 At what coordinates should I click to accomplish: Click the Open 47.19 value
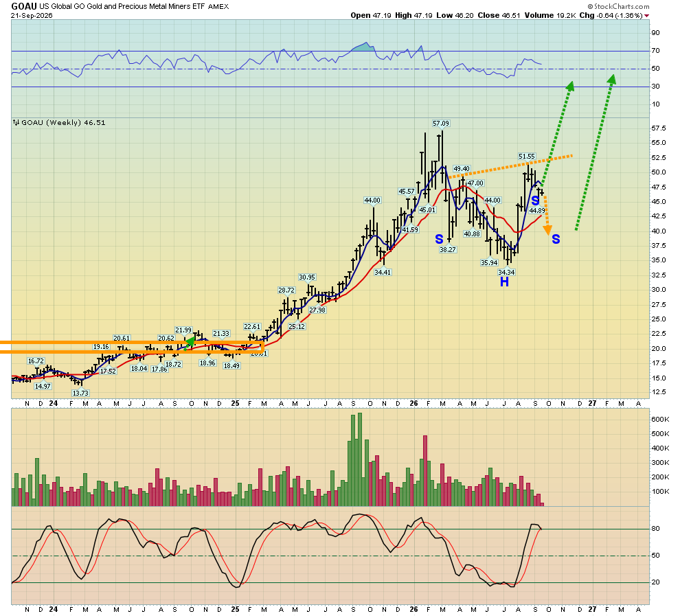click(x=371, y=16)
